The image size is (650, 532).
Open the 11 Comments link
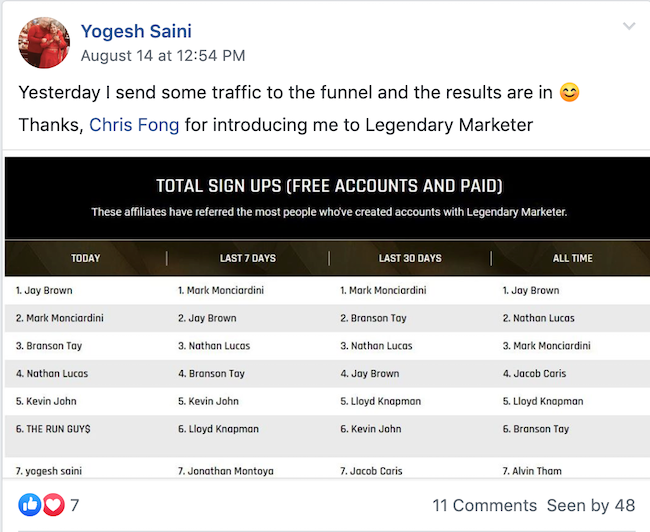pyautogui.click(x=485, y=505)
